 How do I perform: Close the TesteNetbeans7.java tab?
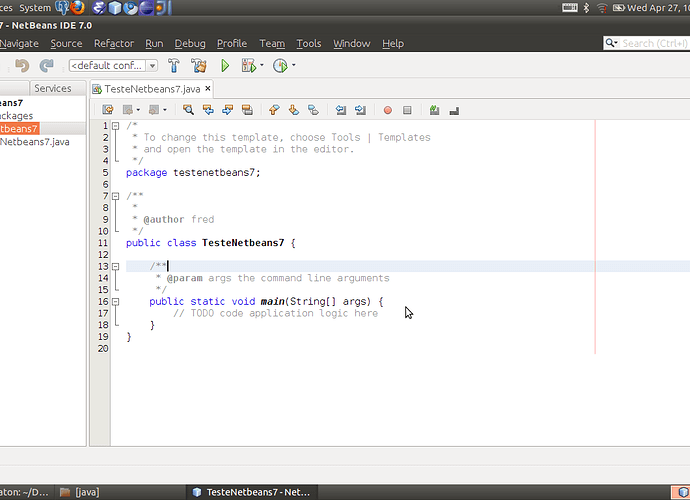pos(208,88)
